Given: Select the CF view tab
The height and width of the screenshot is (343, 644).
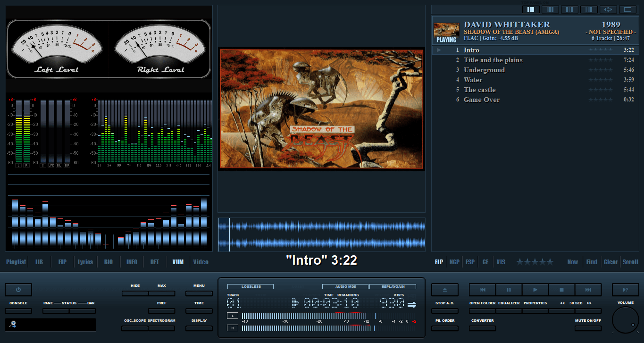Looking at the screenshot, I should click(485, 262).
